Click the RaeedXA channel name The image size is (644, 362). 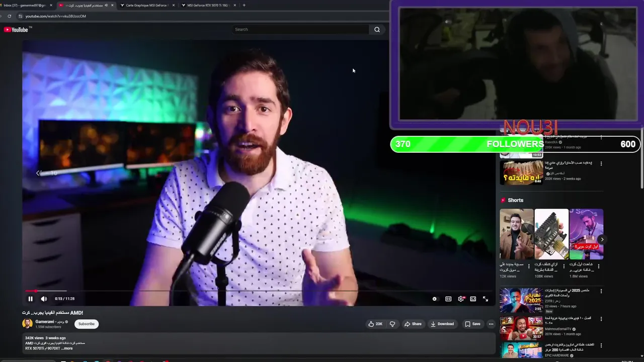coord(551,142)
